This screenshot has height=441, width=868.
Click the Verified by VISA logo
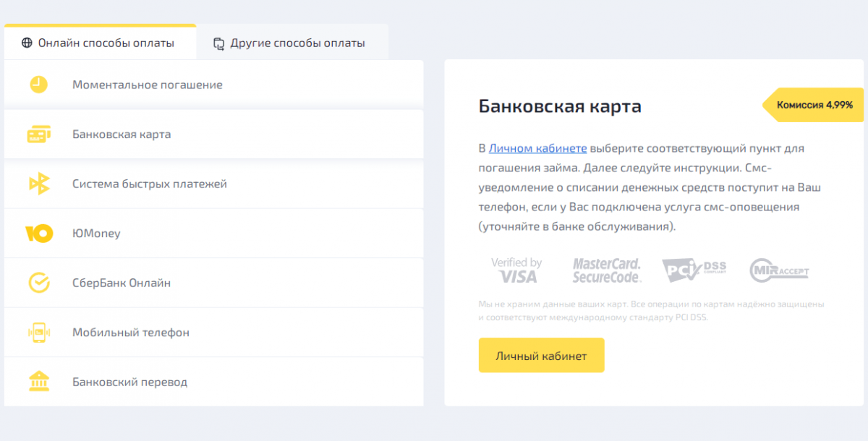coord(516,270)
